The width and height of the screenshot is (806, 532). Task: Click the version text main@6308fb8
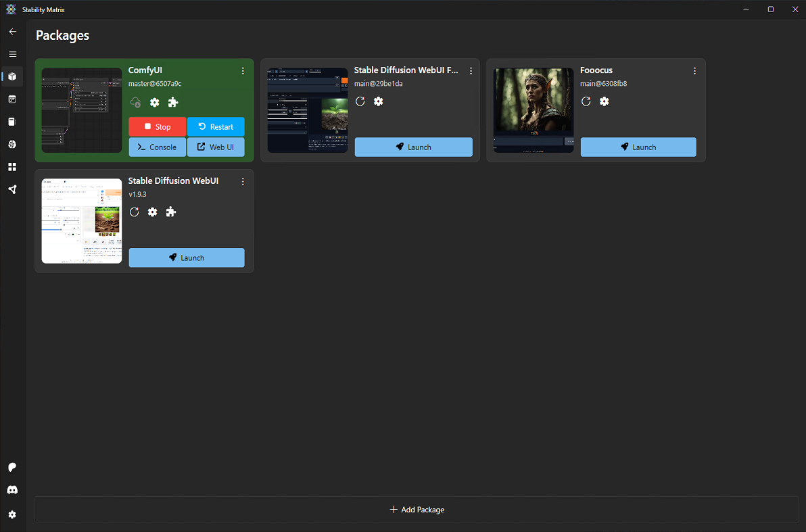coord(603,83)
